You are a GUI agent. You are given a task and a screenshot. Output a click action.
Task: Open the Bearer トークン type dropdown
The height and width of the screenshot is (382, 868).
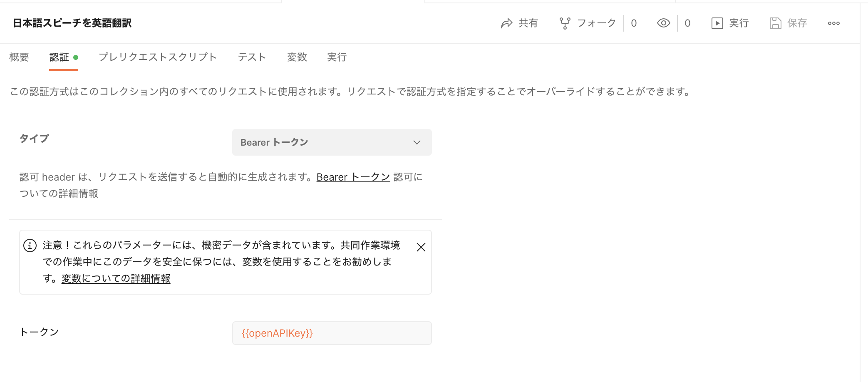[x=332, y=142]
